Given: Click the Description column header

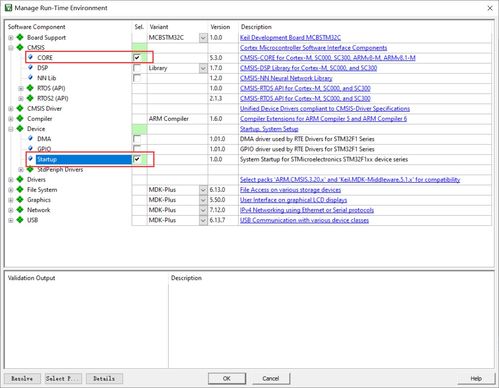Looking at the screenshot, I should tap(256, 27).
